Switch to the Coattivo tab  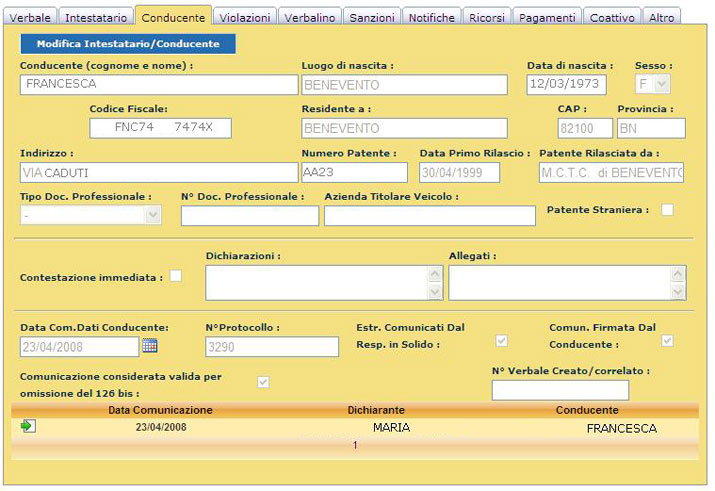point(612,17)
